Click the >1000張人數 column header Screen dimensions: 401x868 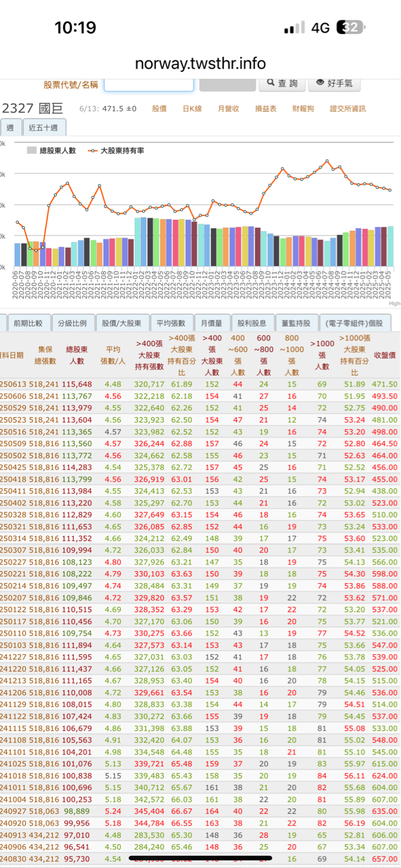click(322, 355)
